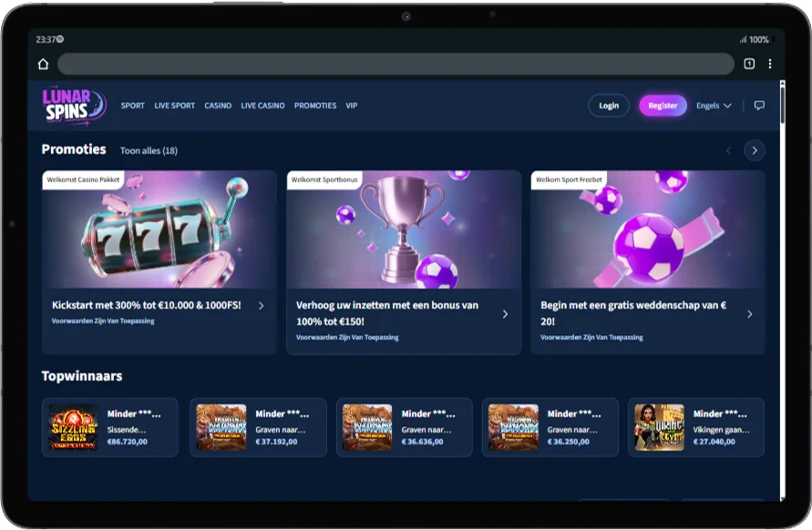Open the browser tab switcher icon

pyautogui.click(x=749, y=64)
